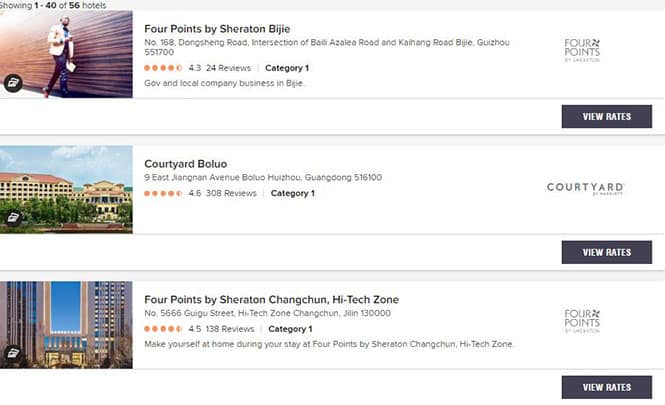View rates for Courtyard Boluo
Image resolution: width=665 pixels, height=405 pixels.
click(606, 252)
